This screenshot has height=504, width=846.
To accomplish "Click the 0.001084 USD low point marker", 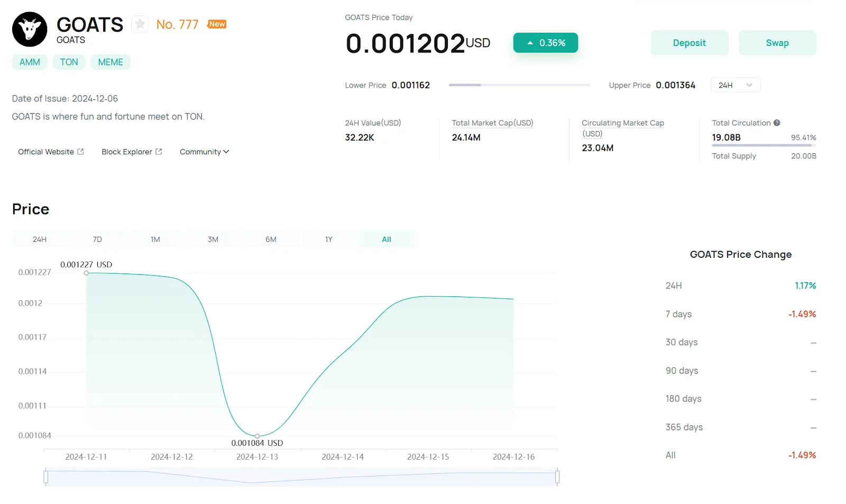I will 258,436.
